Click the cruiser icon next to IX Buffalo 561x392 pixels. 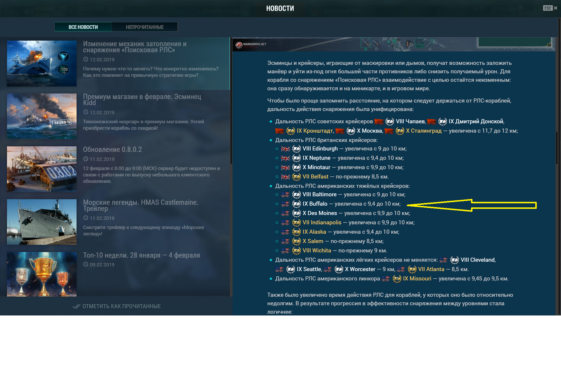click(x=296, y=204)
